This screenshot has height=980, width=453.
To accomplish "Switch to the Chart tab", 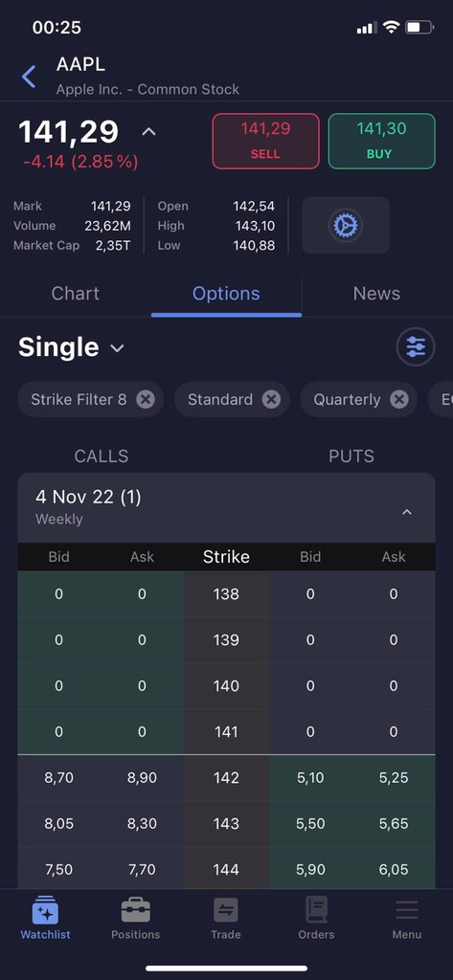I will coord(75,294).
